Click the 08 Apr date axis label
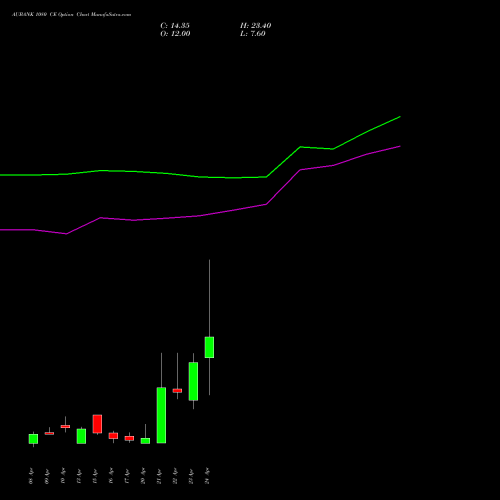 click(x=31, y=477)
